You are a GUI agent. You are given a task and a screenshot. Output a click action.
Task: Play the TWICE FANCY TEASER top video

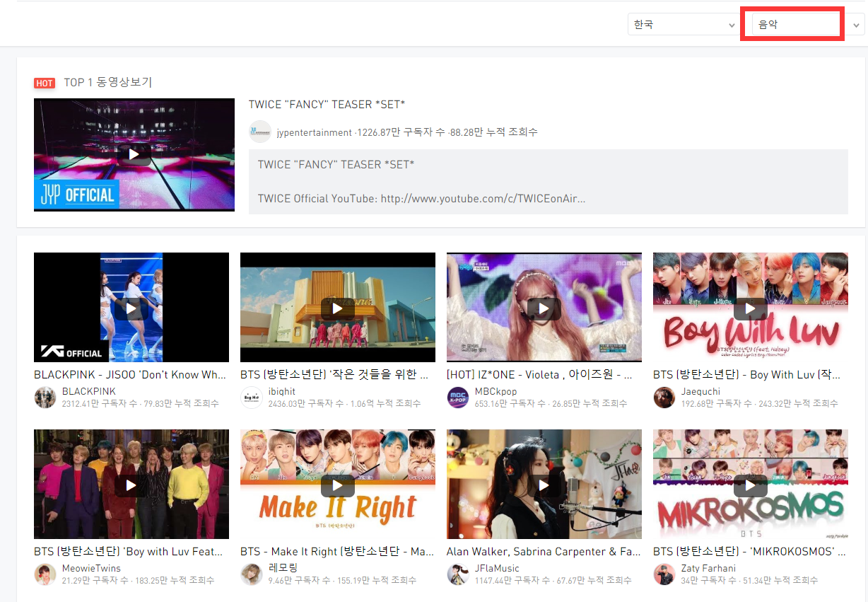(134, 154)
